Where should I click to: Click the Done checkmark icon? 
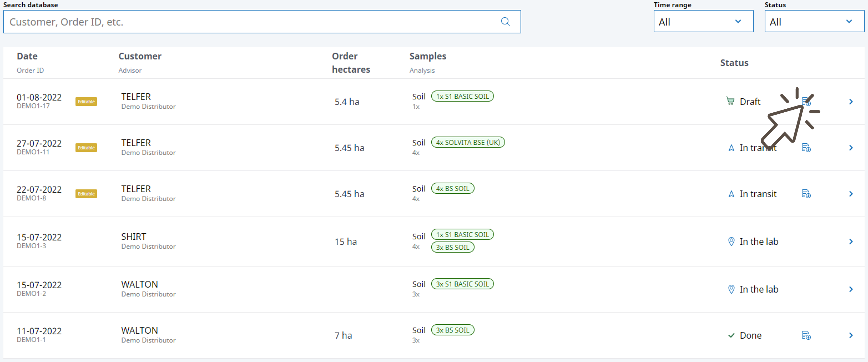click(731, 335)
